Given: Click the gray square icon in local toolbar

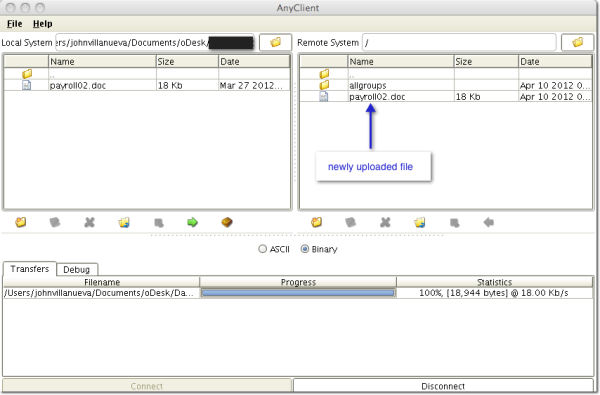Looking at the screenshot, I should click(159, 223).
